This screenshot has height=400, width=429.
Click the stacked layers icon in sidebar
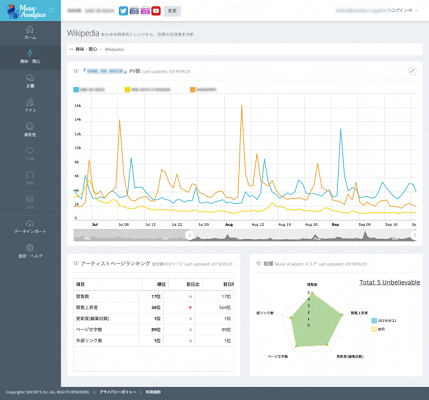(30, 199)
